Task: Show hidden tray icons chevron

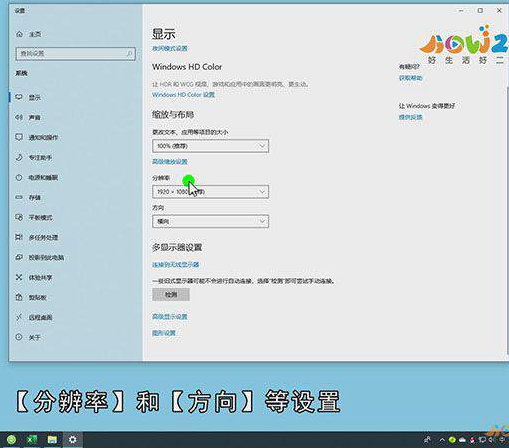Action: tap(442, 440)
